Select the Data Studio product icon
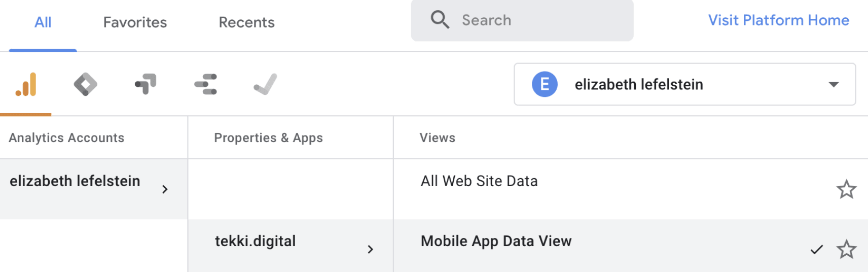Viewport: 868px width, 272px height. [205, 84]
